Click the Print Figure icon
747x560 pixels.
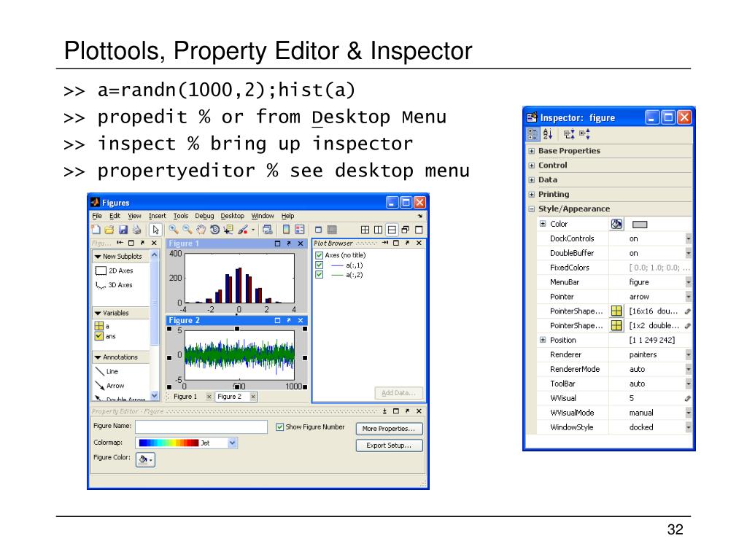pos(136,230)
